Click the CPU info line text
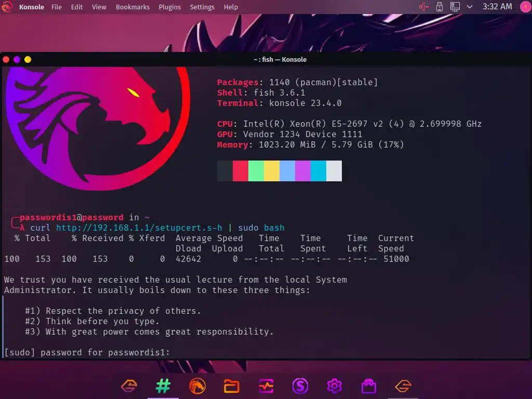The width and height of the screenshot is (532, 399). pyautogui.click(x=350, y=124)
